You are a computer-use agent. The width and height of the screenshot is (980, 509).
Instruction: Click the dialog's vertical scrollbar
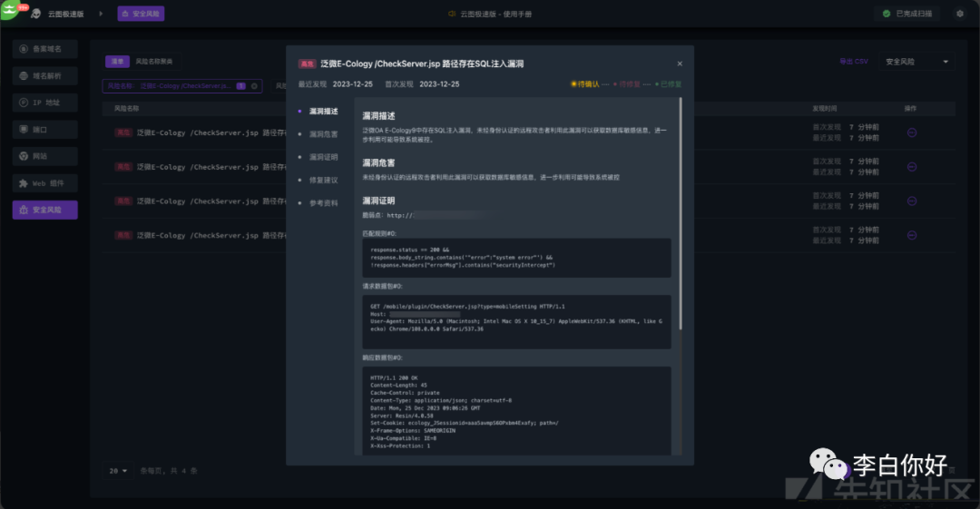pyautogui.click(x=681, y=214)
